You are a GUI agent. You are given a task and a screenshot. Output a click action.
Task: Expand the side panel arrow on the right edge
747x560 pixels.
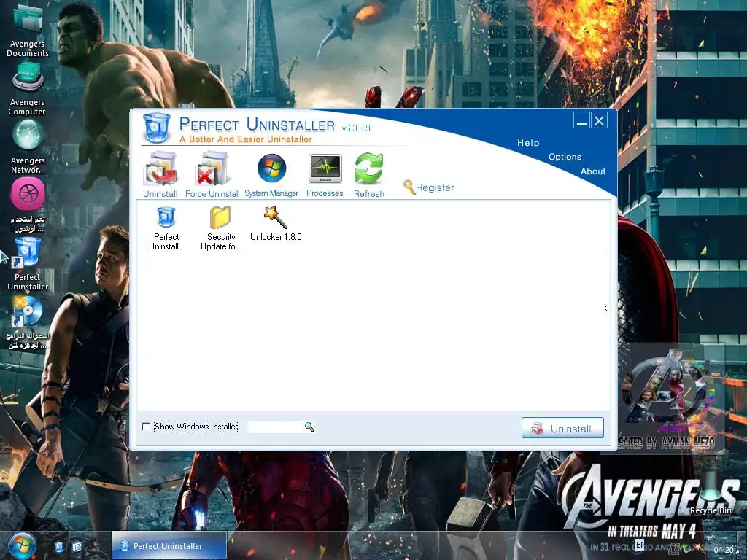pos(605,308)
